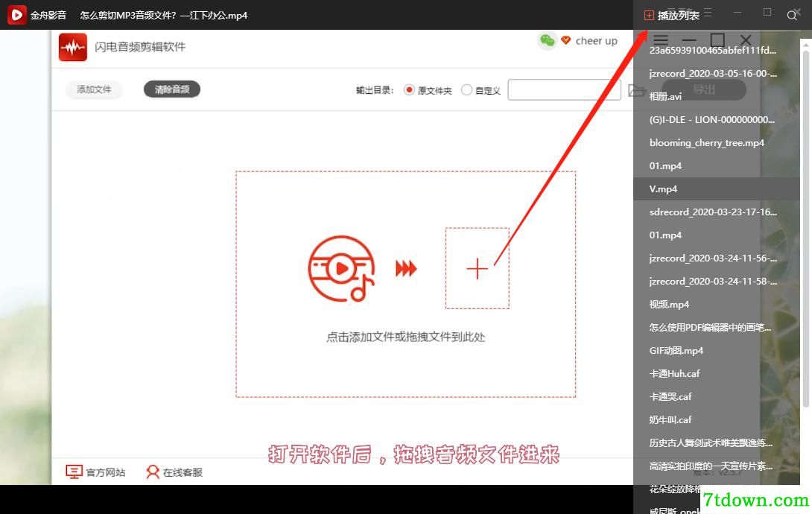Click the triple-arrow icon between the disc and plus
This screenshot has width=812, height=514.
point(406,269)
